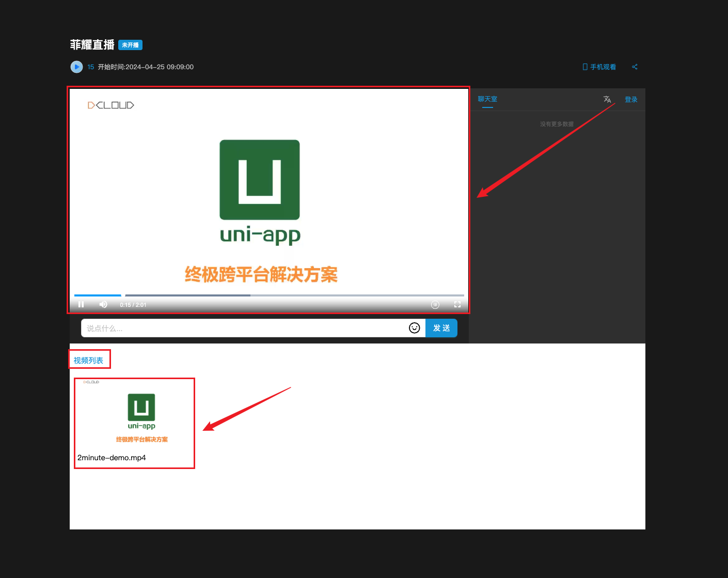The height and width of the screenshot is (578, 728).
Task: Select the 视频列表 video list tab
Action: coord(88,361)
